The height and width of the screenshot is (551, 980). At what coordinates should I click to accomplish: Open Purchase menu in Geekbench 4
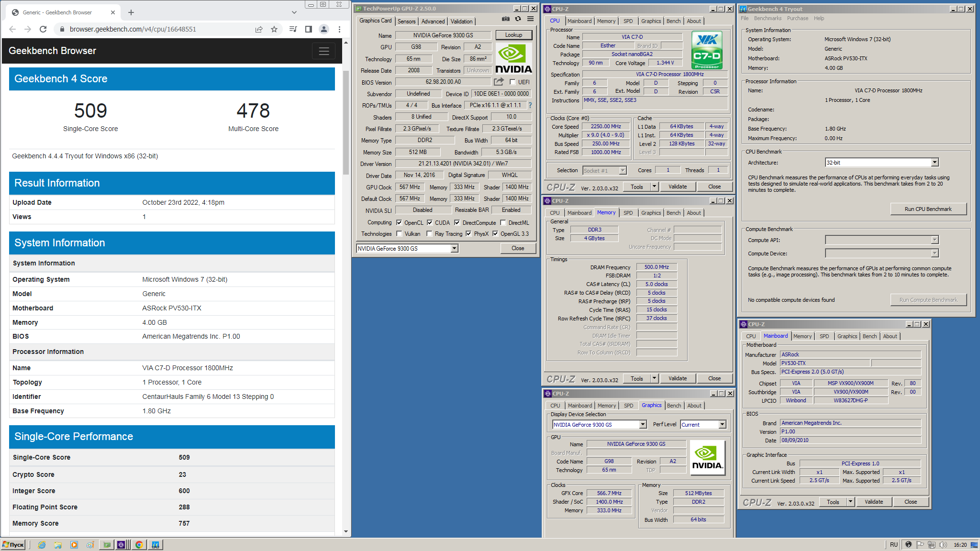[x=798, y=18]
